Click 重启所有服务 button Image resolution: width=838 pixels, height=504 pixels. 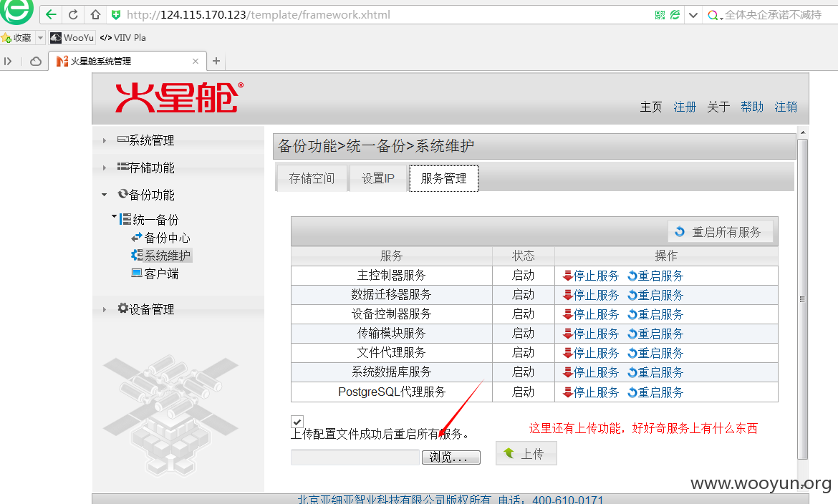pyautogui.click(x=720, y=231)
